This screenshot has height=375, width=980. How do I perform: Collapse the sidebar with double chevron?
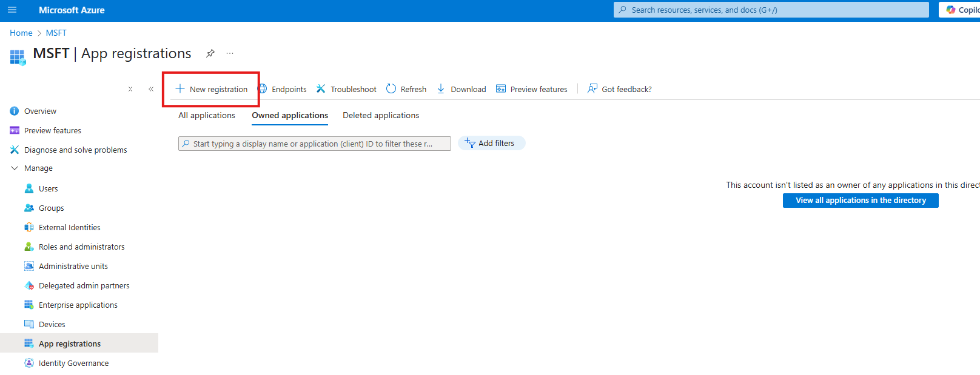[151, 89]
